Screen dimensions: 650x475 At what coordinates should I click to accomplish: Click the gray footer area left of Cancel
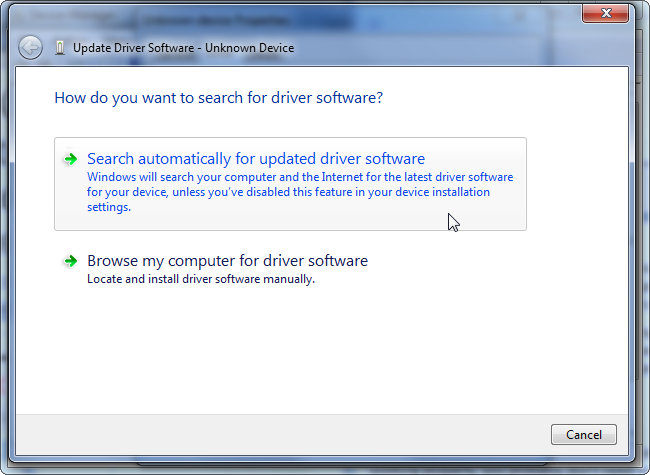point(280,434)
